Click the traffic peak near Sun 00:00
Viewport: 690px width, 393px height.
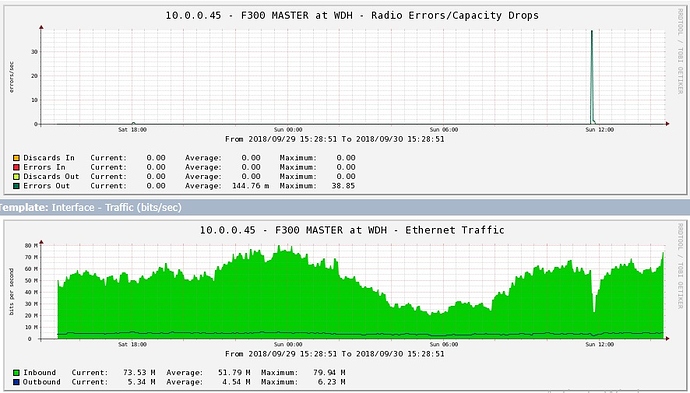point(280,249)
